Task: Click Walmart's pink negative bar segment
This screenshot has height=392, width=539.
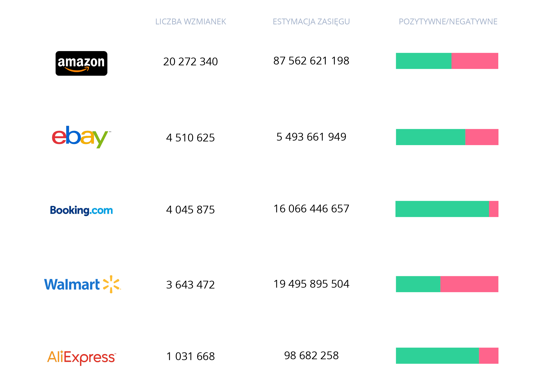Action: pyautogui.click(x=469, y=284)
